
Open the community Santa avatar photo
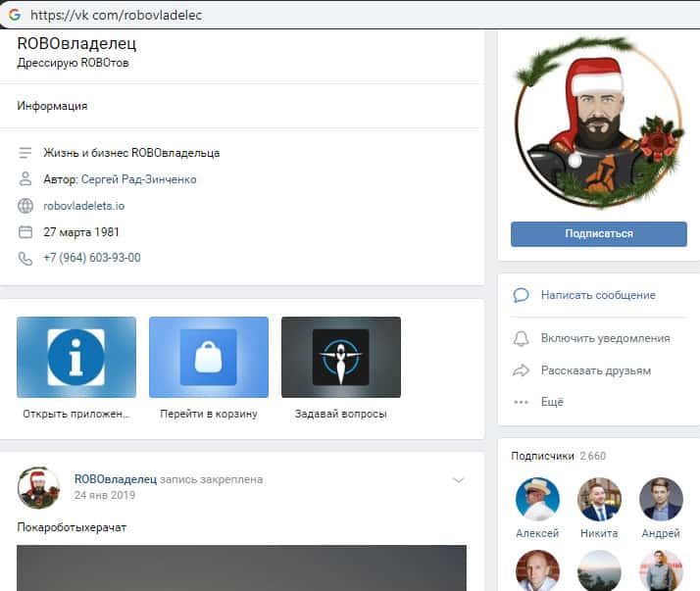click(x=599, y=123)
